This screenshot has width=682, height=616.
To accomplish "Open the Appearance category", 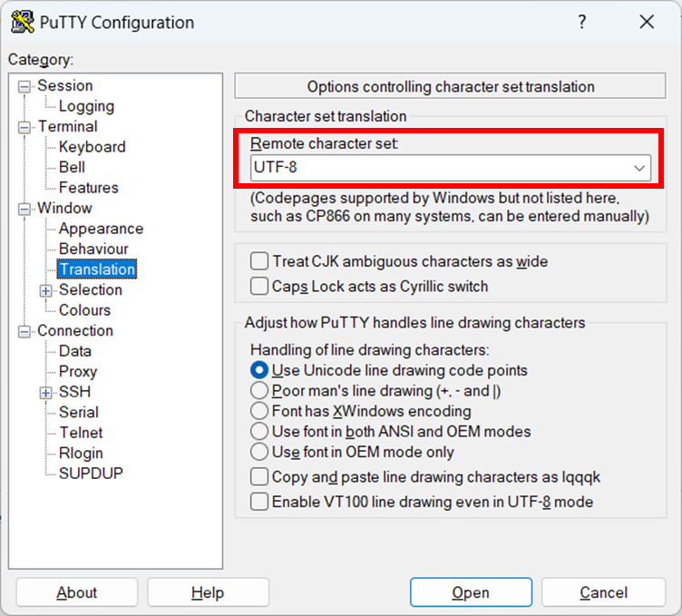I will (101, 229).
